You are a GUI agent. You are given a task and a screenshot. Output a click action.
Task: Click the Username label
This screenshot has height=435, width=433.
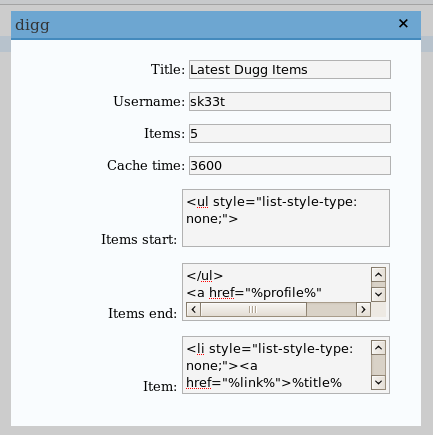[x=149, y=101]
